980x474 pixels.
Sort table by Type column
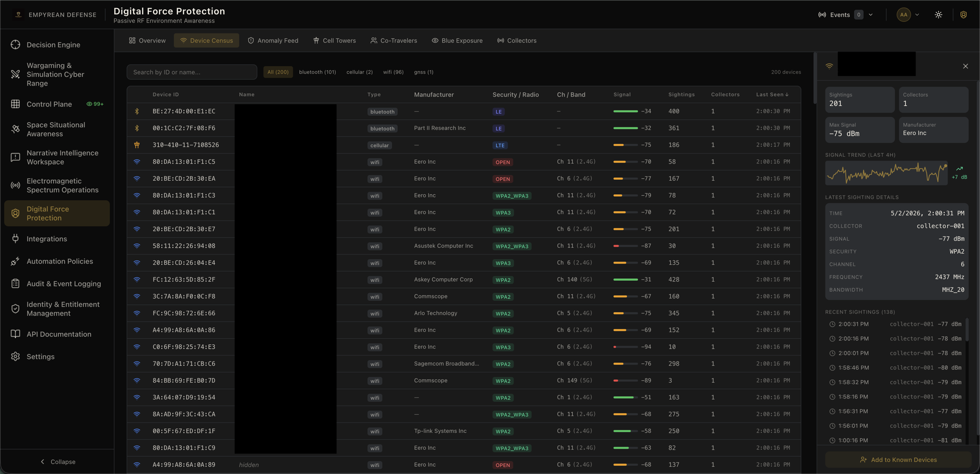[x=374, y=95]
